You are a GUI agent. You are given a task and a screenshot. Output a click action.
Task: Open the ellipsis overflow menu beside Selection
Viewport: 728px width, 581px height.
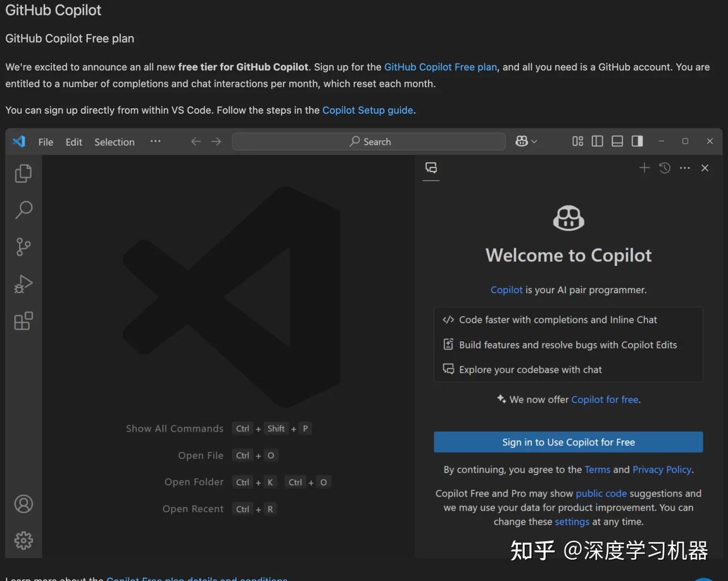[x=155, y=142]
